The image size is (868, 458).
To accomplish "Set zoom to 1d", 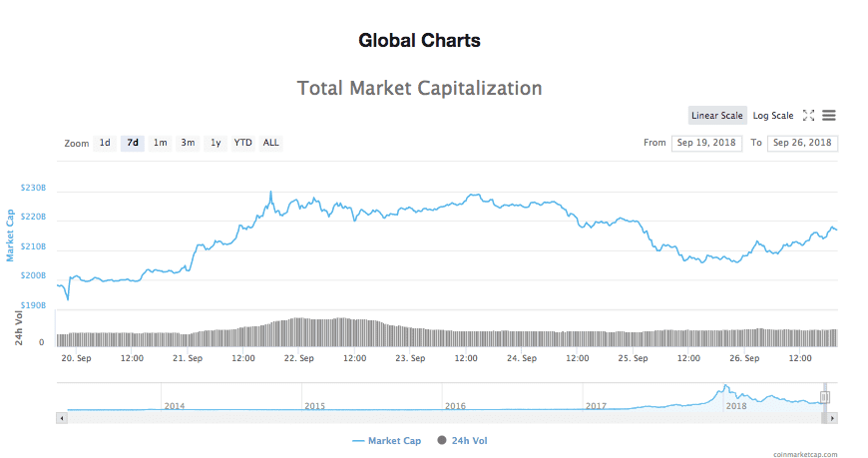I will (105, 143).
